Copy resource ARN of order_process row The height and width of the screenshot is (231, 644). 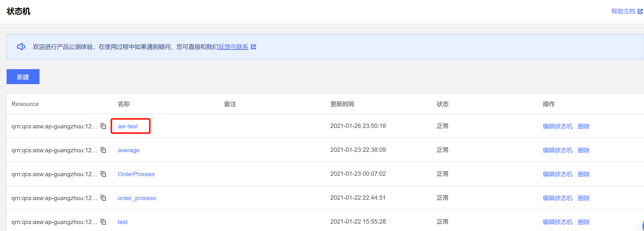pos(103,198)
